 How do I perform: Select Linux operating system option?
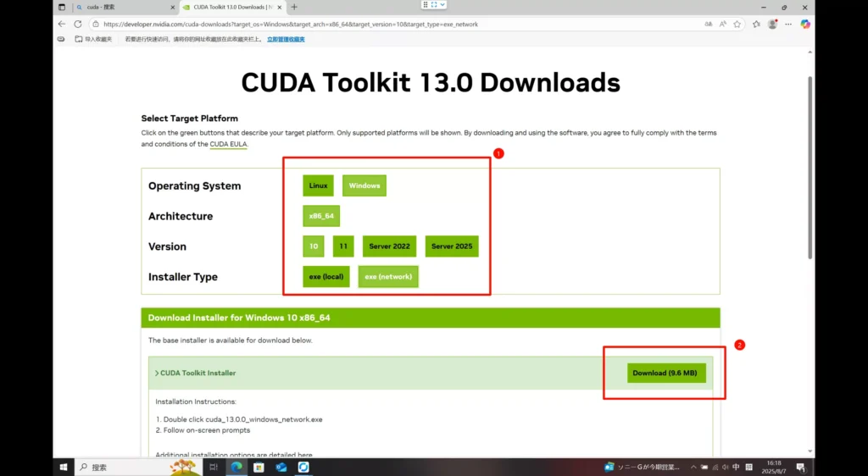318,185
